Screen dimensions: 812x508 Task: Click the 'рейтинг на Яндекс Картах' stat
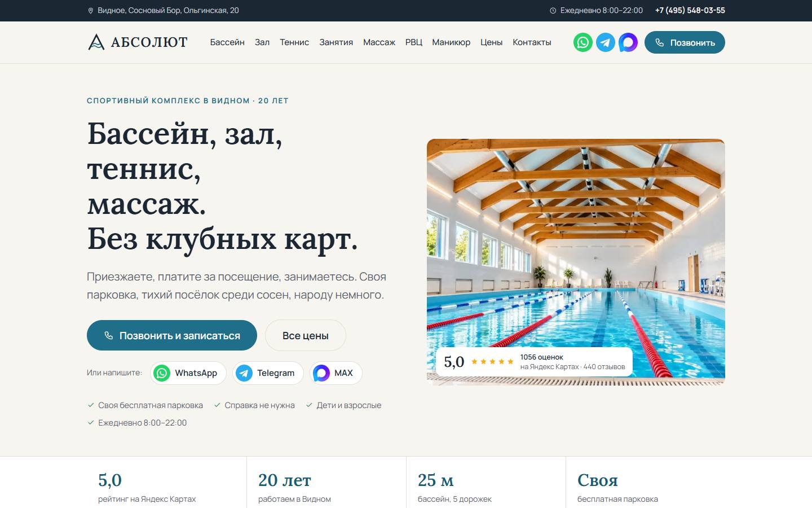pos(147,499)
